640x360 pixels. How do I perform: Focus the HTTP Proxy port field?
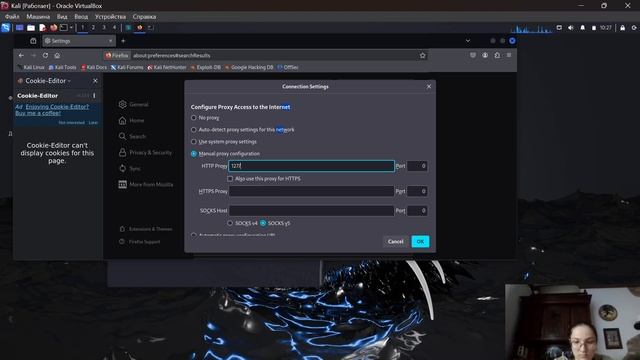[417, 166]
